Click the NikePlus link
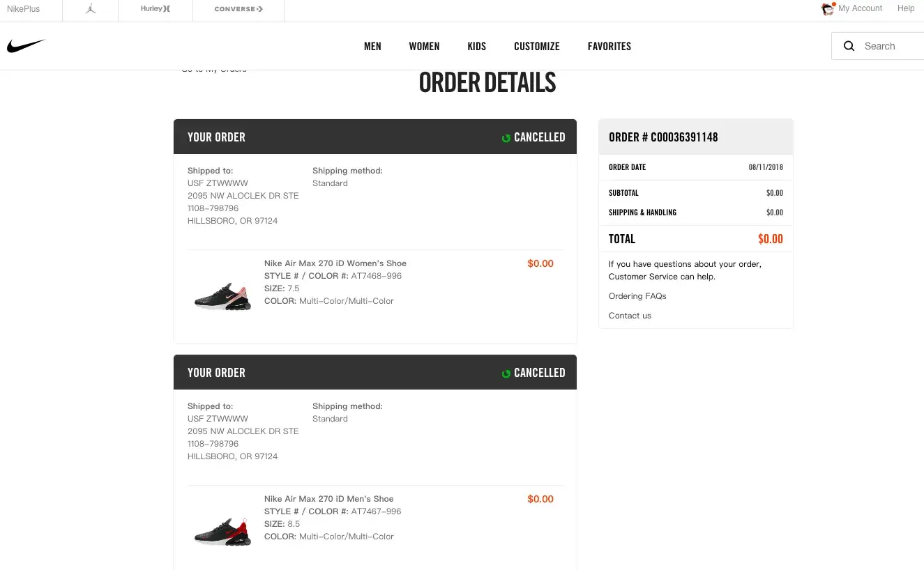The height and width of the screenshot is (570, 924). pos(24,9)
